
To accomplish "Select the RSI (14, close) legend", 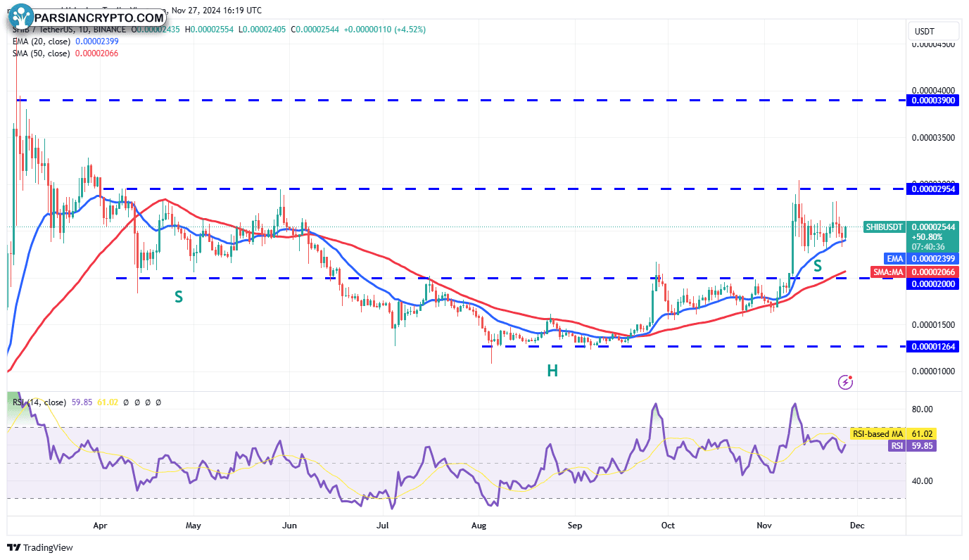I will (x=39, y=402).
